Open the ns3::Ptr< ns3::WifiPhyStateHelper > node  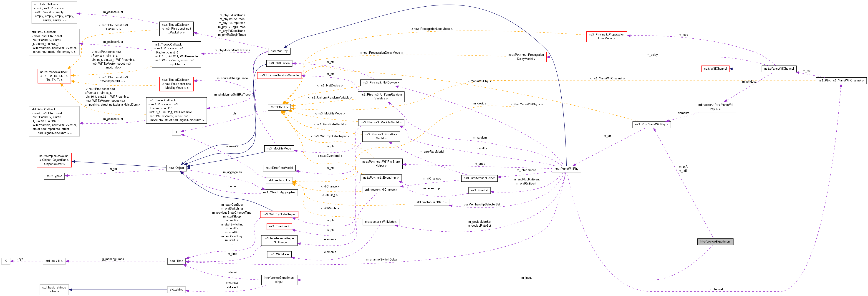tap(381, 164)
